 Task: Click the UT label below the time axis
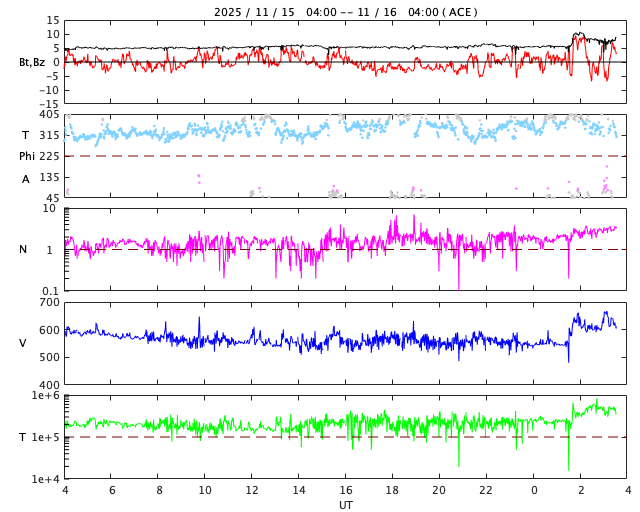345,505
